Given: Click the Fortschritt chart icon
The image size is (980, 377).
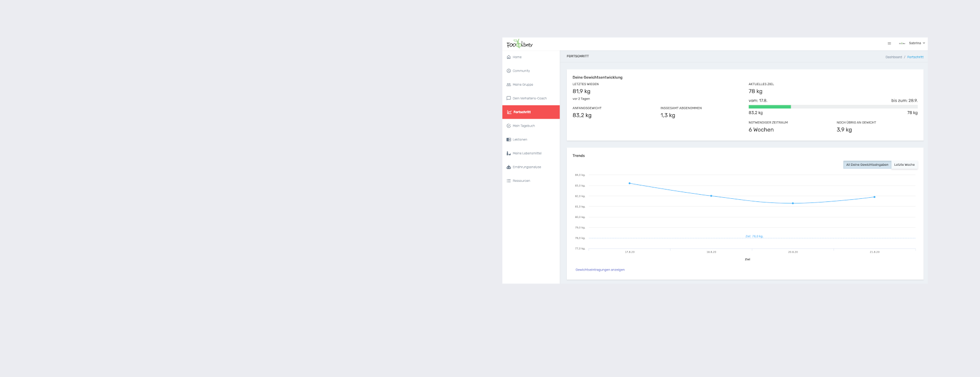Looking at the screenshot, I should pyautogui.click(x=509, y=112).
